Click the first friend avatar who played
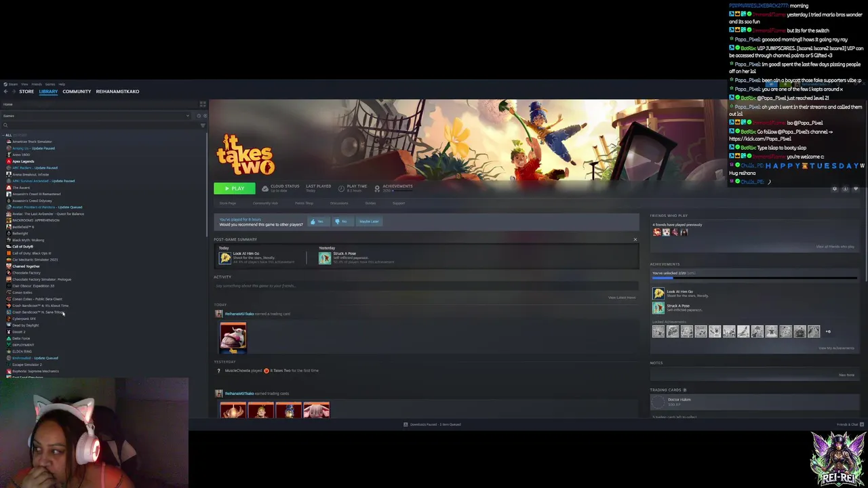Viewport: 868px width, 488px height. (656, 232)
